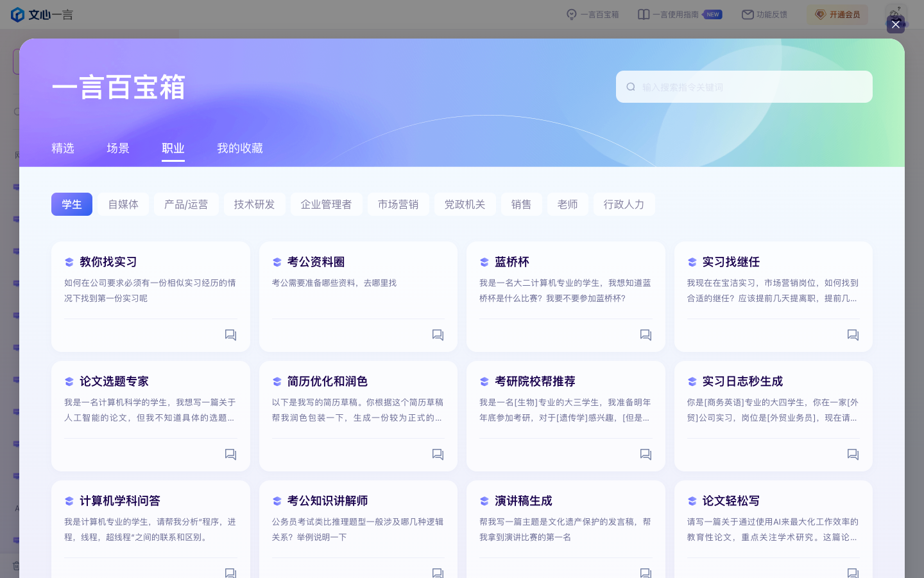Image resolution: width=924 pixels, height=578 pixels.
Task: Open the 简历优化和润色 card title
Action: coord(327,381)
